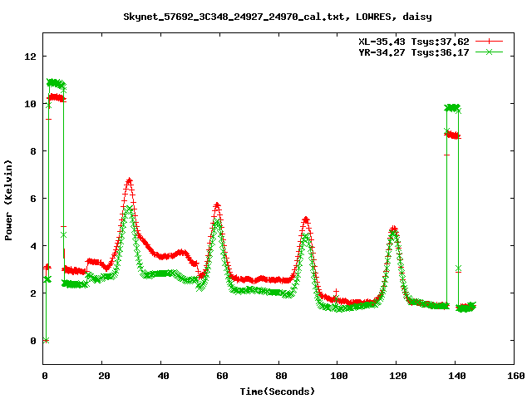Click the y-axis tick label 2
This screenshot has height=399, width=532.
(x=33, y=293)
